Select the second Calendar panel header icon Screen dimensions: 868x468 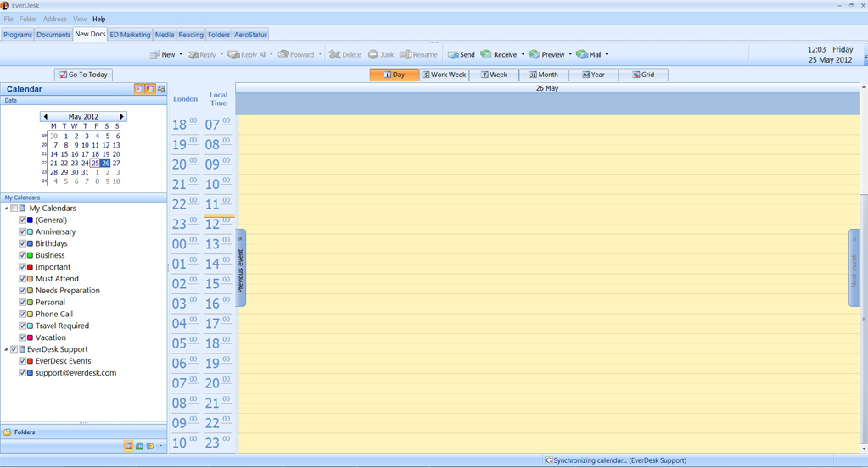150,88
